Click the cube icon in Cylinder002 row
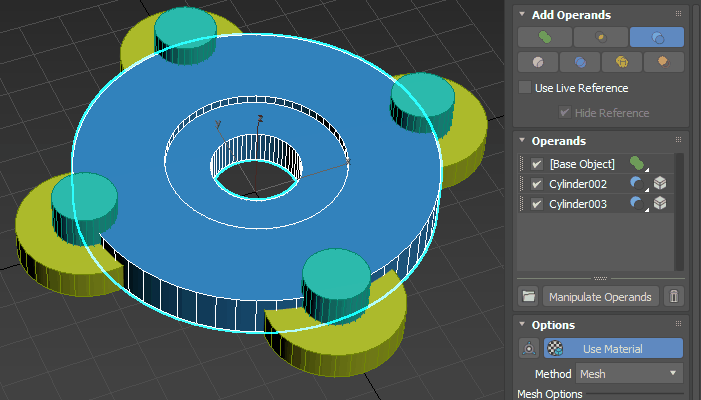 (660, 183)
